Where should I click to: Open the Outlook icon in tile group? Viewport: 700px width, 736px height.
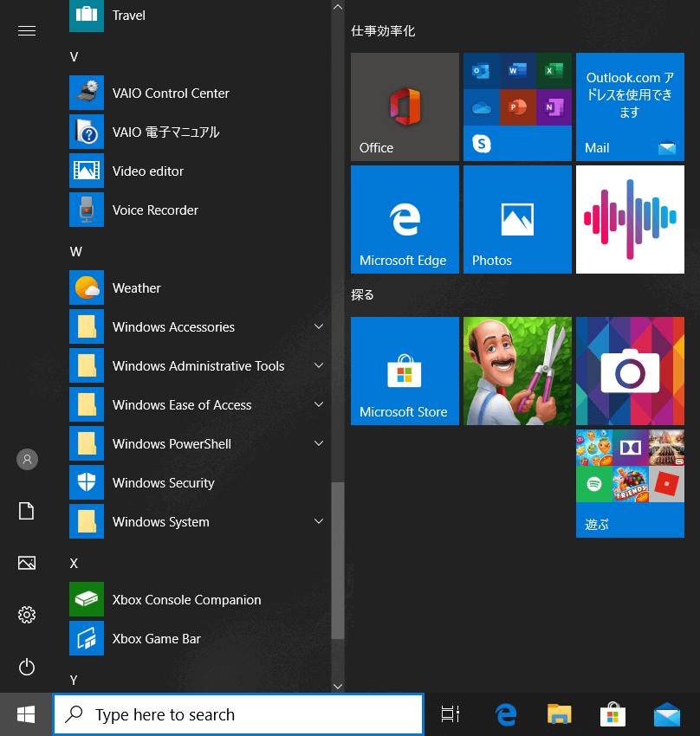[x=481, y=71]
